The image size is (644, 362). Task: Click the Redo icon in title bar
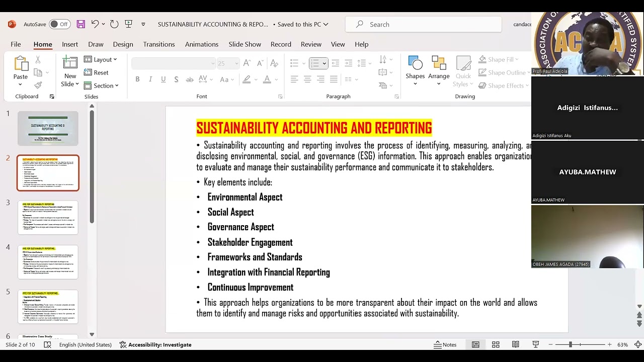(114, 24)
